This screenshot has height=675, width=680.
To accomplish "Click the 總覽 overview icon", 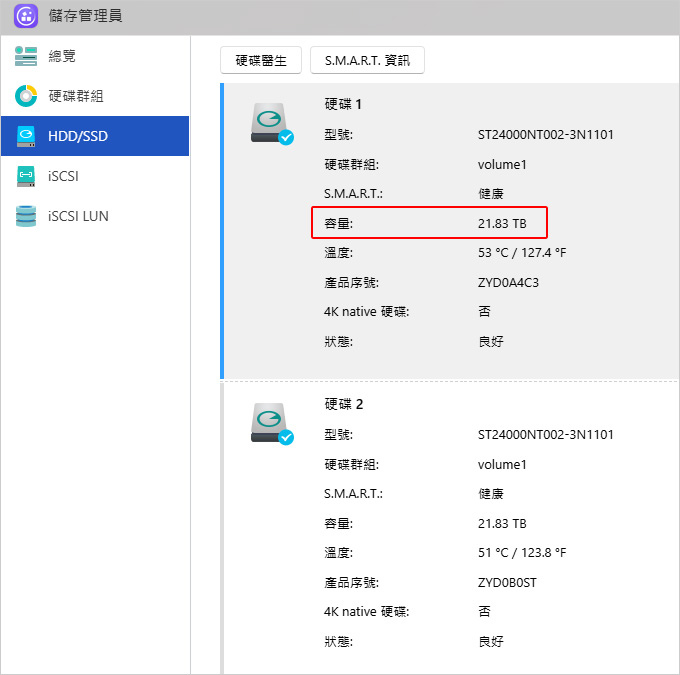I will tap(26, 56).
